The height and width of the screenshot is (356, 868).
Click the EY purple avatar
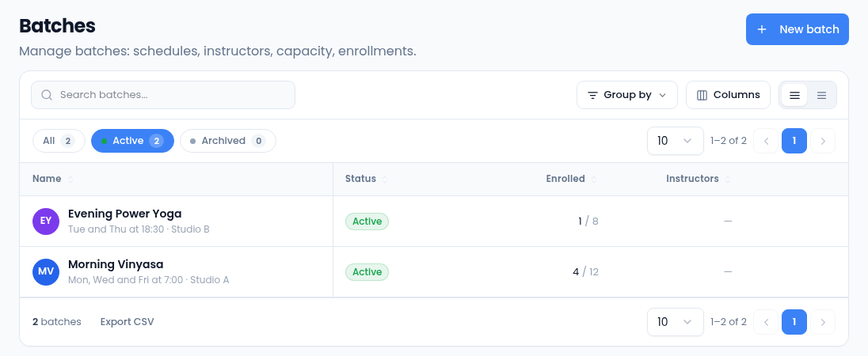(46, 222)
